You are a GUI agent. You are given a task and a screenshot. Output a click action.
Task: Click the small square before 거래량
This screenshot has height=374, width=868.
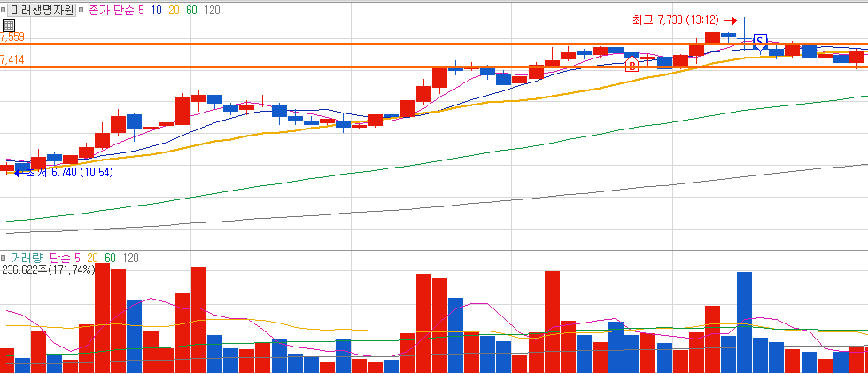[4, 258]
